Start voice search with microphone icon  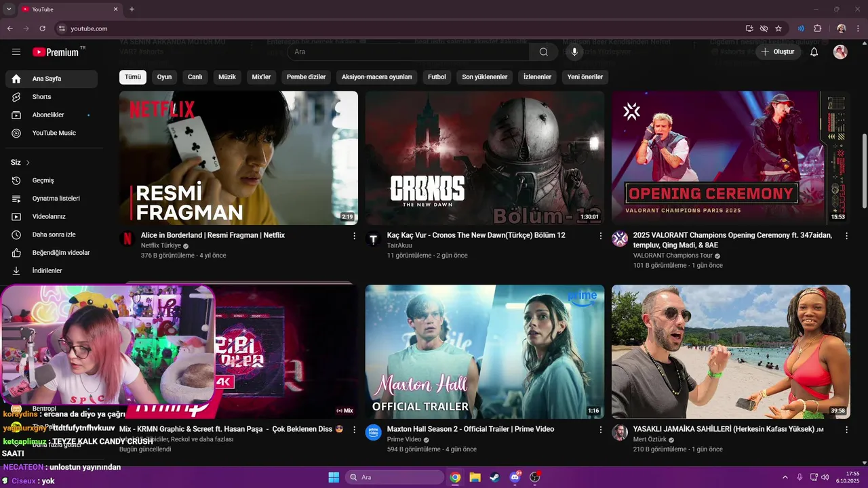click(x=575, y=52)
